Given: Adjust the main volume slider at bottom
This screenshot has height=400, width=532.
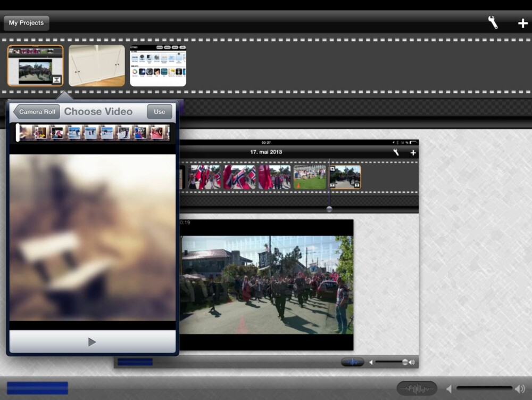Looking at the screenshot, I should 484,388.
